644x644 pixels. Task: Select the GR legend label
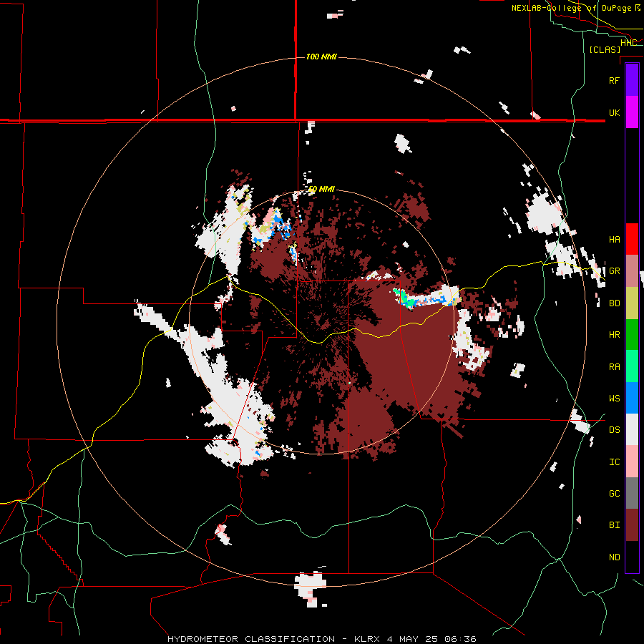(614, 271)
